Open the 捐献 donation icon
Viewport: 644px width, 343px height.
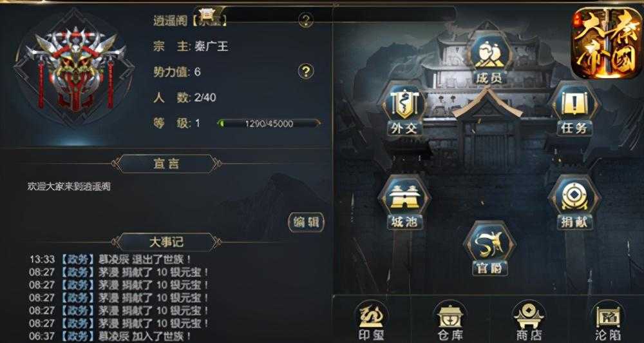click(x=574, y=204)
